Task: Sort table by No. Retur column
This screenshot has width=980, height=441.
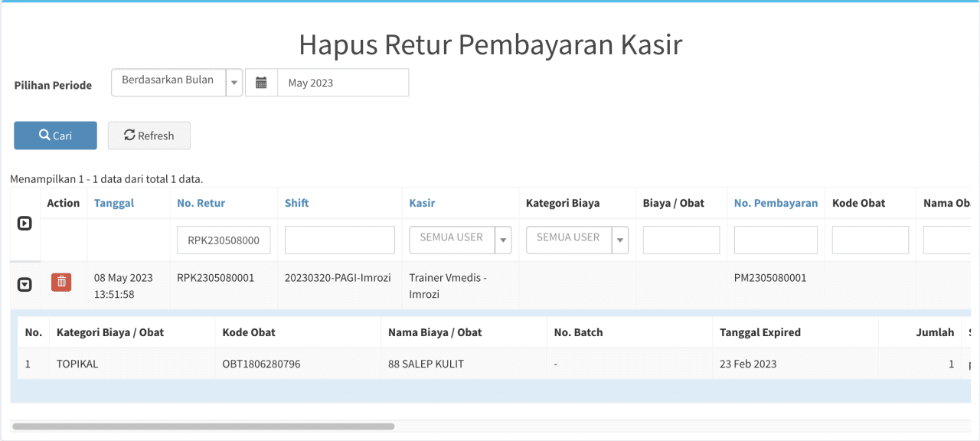Action: coord(201,203)
